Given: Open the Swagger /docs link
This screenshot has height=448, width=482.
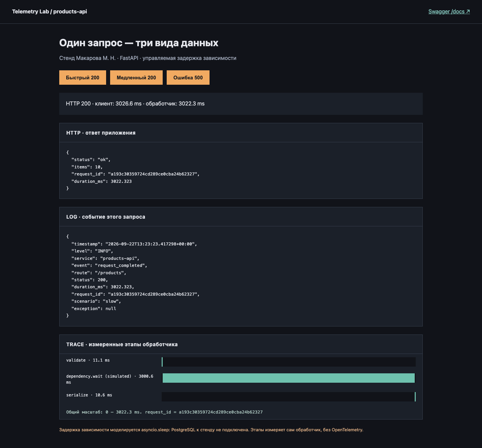Looking at the screenshot, I should click(x=449, y=11).
